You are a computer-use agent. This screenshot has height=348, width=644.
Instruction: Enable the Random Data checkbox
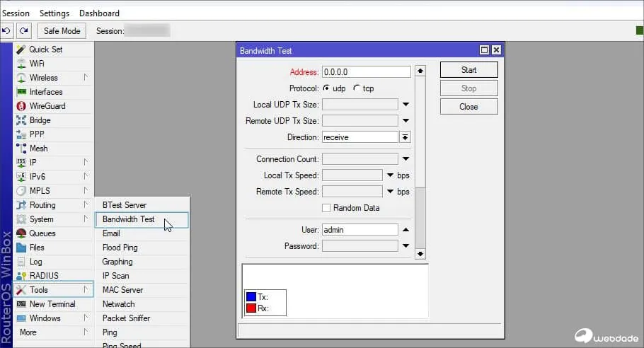tap(326, 208)
